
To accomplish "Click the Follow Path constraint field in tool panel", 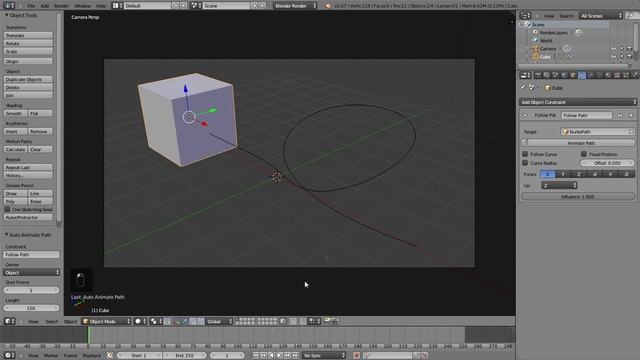I will pyautogui.click(x=31, y=254).
